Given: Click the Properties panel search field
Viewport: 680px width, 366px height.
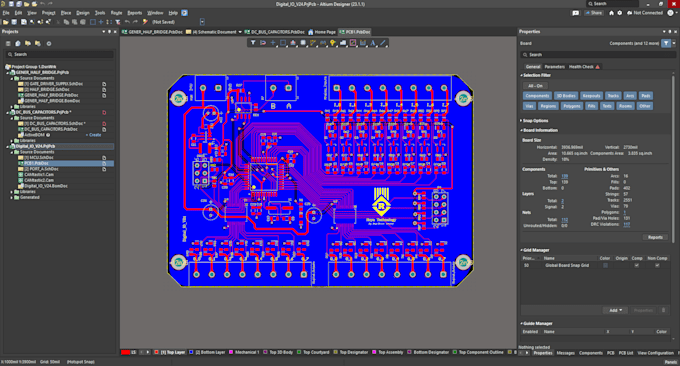Looking at the screenshot, I should pyautogui.click(x=597, y=55).
